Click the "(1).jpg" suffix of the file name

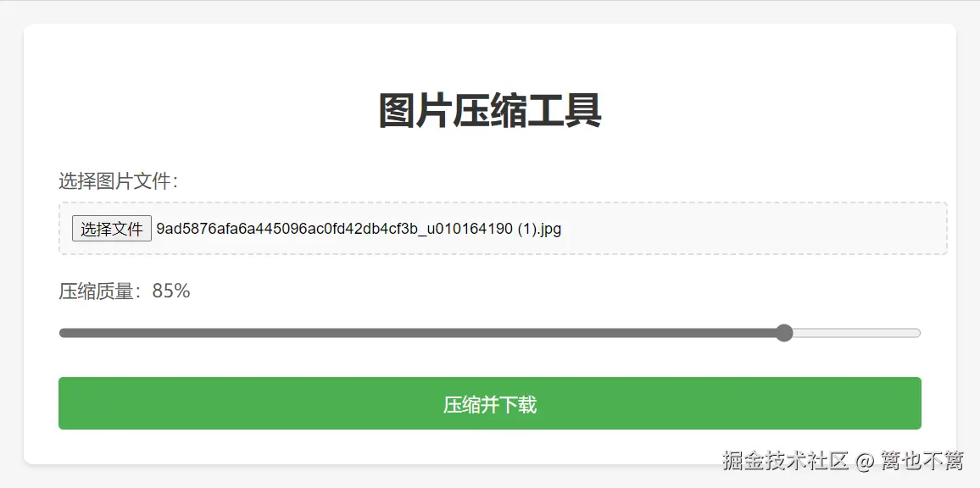coord(539,229)
